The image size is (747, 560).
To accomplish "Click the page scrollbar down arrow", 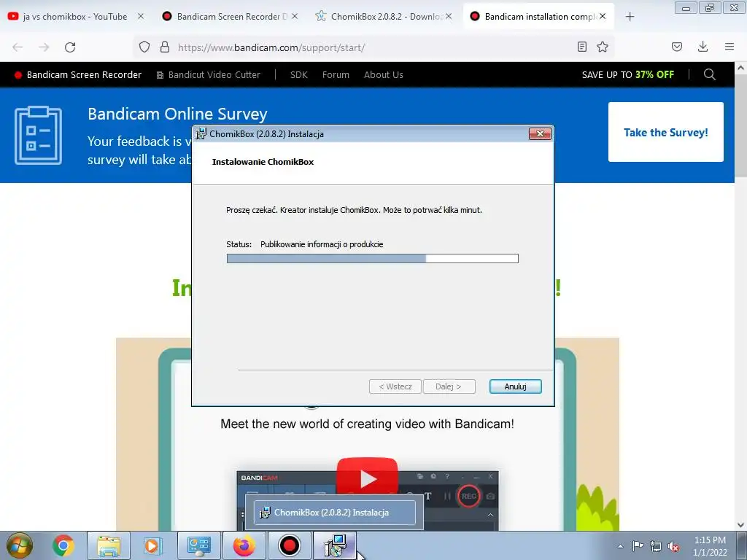I will coord(740,525).
